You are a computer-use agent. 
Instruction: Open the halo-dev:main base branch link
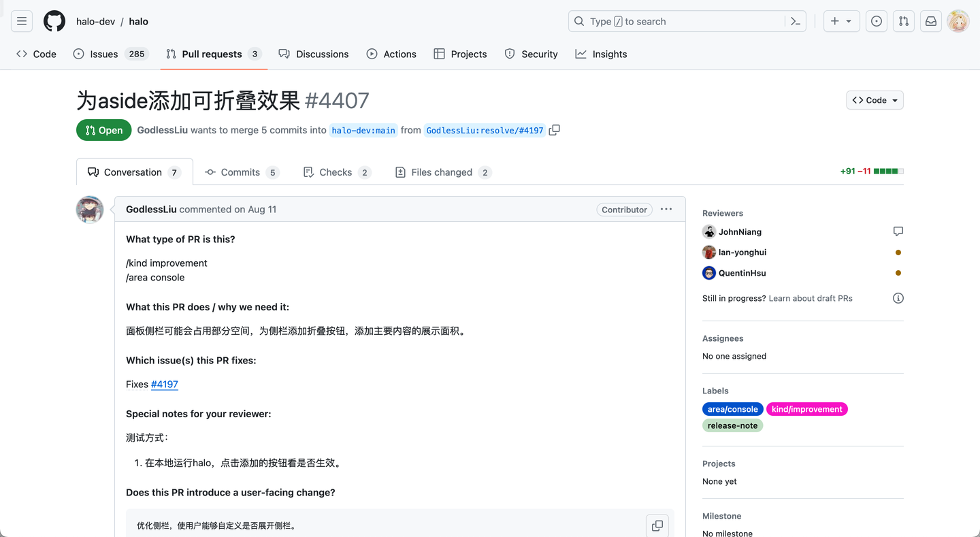tap(363, 130)
